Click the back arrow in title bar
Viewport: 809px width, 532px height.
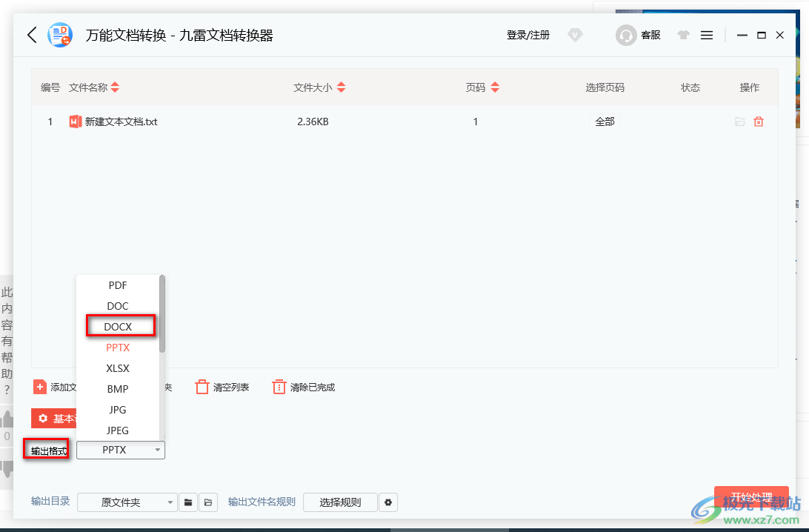click(32, 35)
